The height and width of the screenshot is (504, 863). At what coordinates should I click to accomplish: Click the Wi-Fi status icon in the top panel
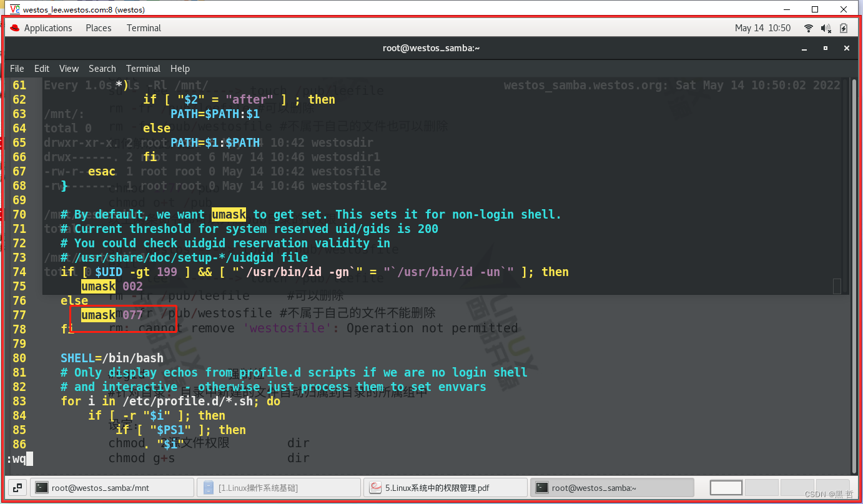point(808,27)
